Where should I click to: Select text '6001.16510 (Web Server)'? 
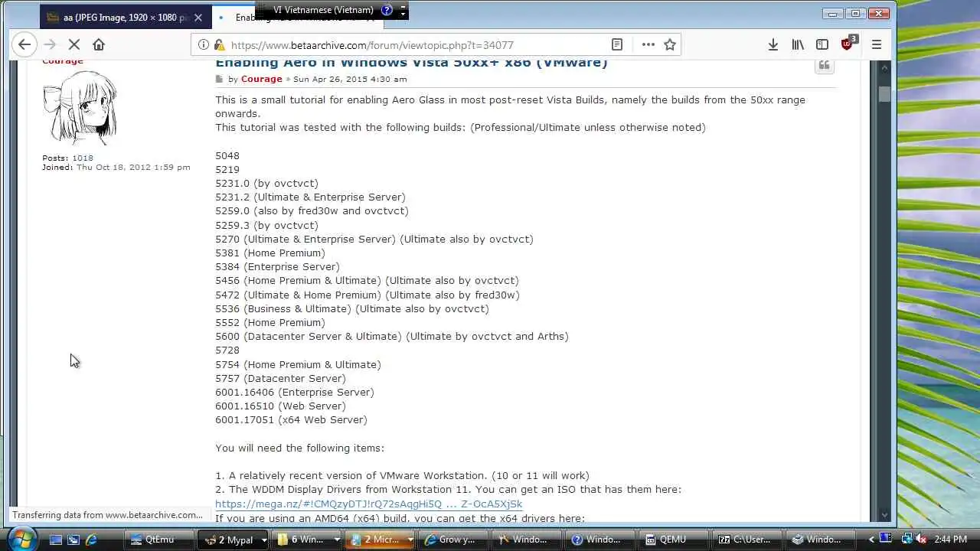[x=280, y=406]
